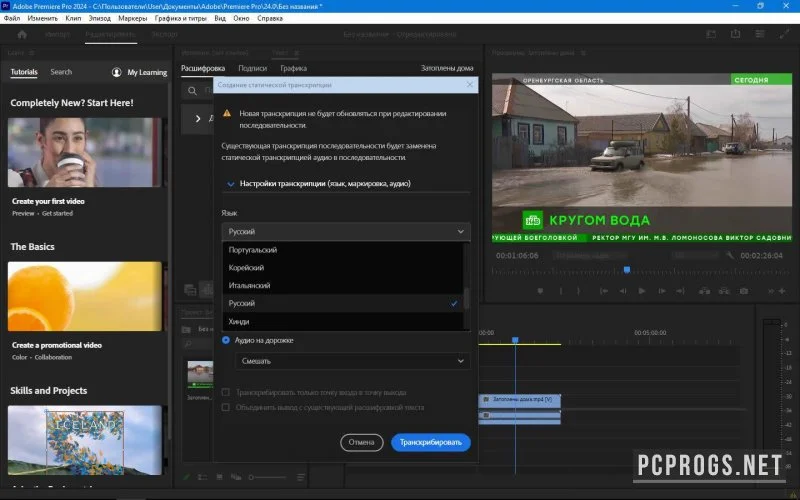This screenshot has width=800, height=500.
Task: Click the Extract button in the Program monitor
Action: point(724,291)
